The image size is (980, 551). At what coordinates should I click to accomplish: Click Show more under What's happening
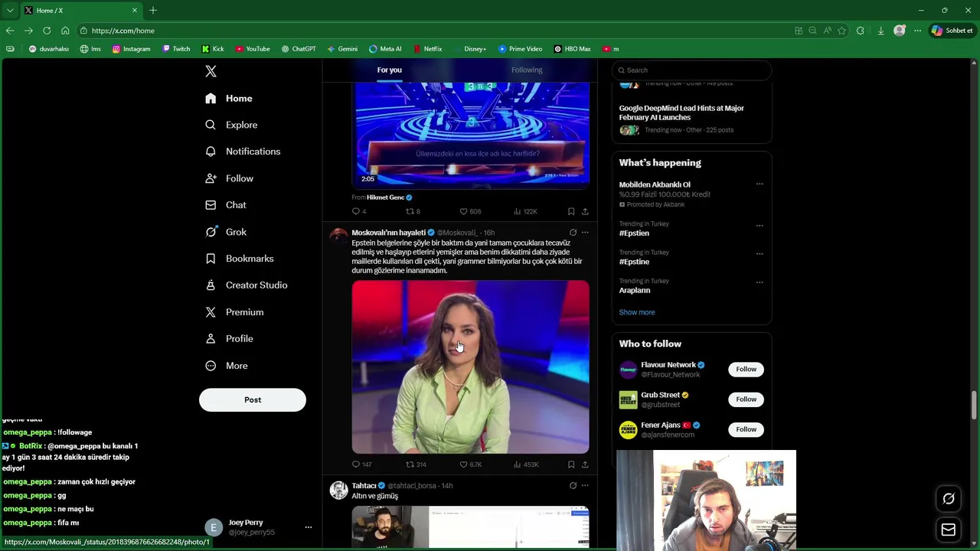tap(637, 312)
